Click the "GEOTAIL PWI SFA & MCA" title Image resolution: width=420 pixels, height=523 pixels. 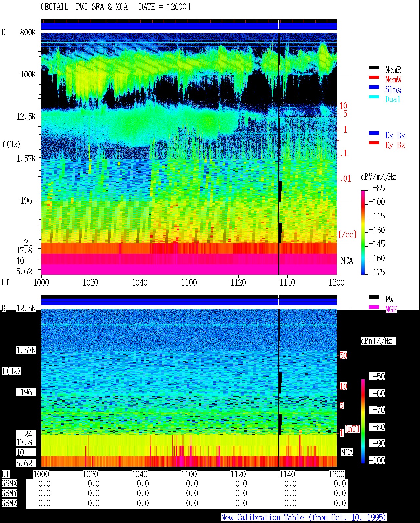[x=84, y=7]
